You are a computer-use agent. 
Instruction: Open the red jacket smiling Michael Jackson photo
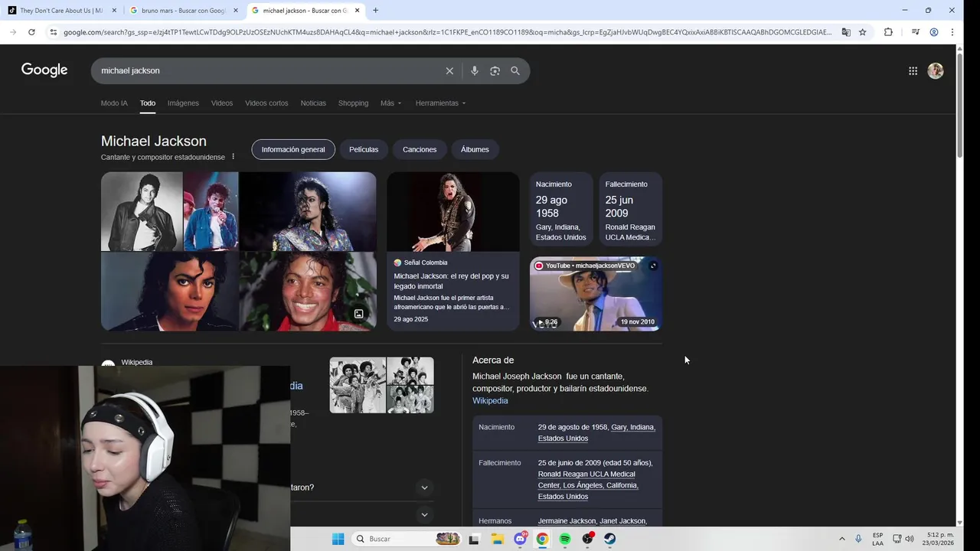308,291
